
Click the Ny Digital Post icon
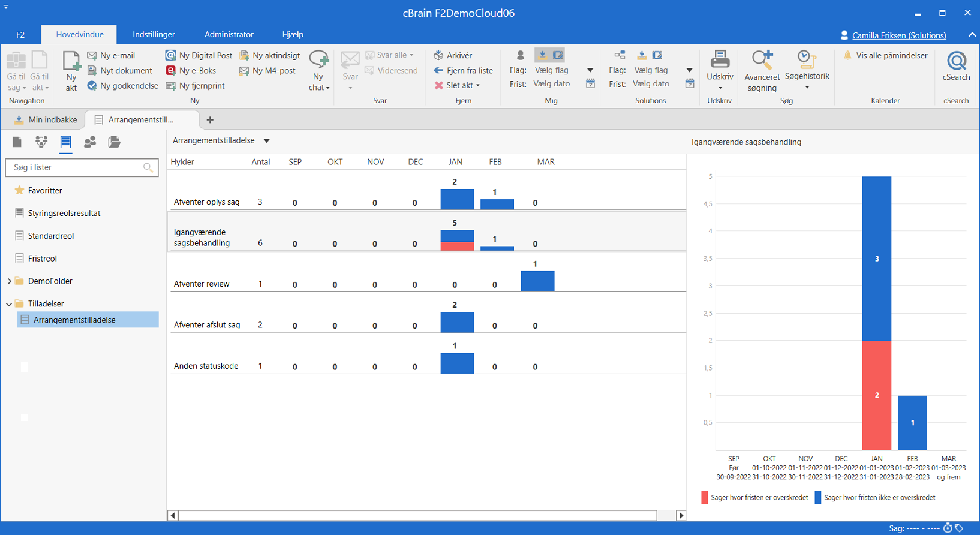171,55
